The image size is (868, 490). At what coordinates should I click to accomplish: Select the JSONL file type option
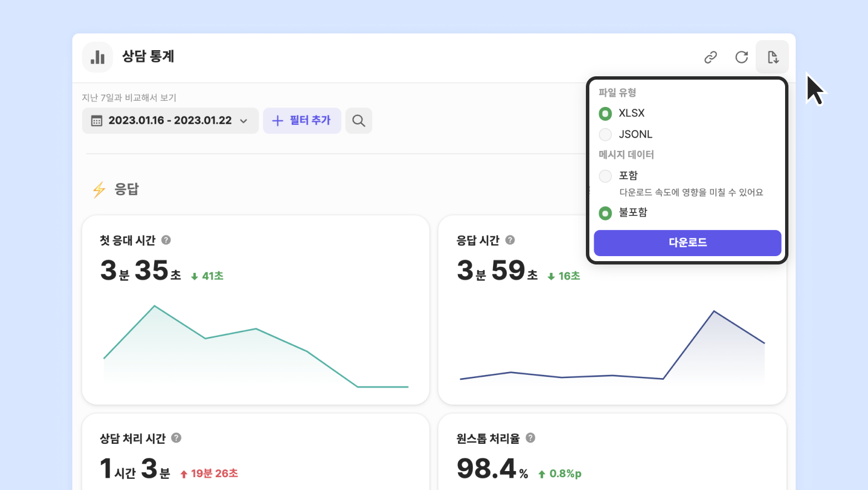click(x=605, y=135)
